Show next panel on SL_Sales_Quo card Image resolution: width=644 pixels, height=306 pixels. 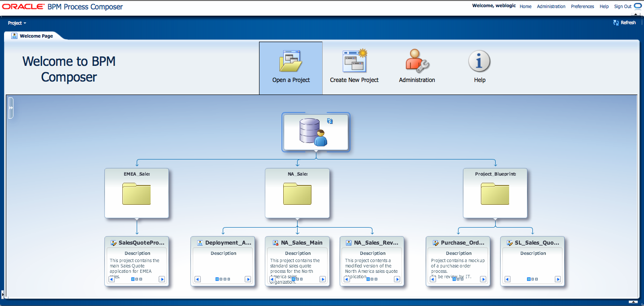click(558, 279)
